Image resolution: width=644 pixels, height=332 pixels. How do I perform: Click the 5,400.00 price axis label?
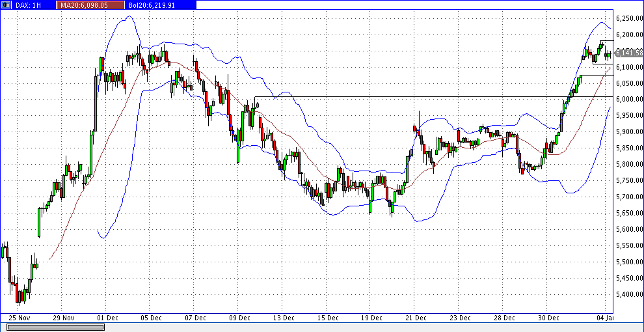pyautogui.click(x=629, y=294)
